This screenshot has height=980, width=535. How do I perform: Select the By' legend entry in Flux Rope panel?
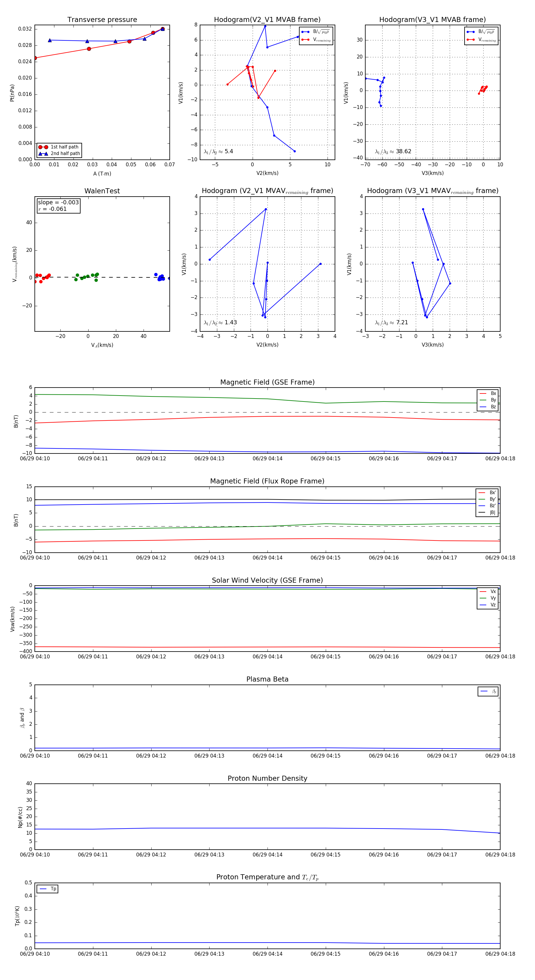point(487,499)
